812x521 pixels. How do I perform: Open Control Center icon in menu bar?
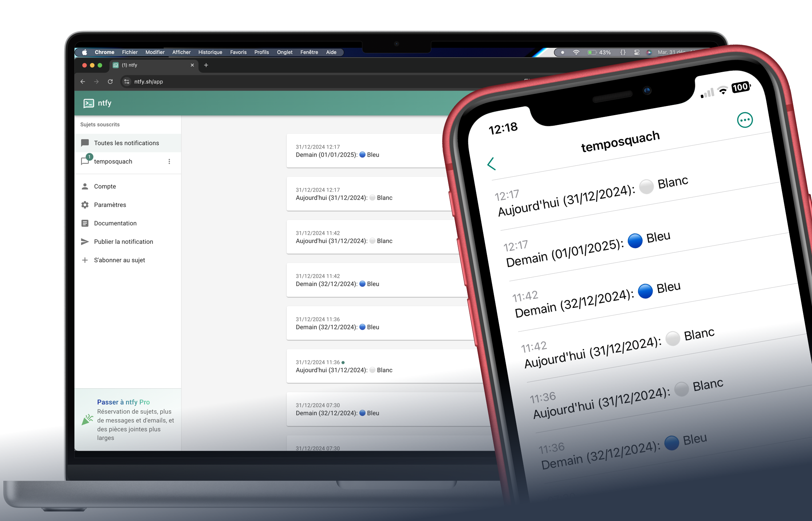(x=637, y=52)
